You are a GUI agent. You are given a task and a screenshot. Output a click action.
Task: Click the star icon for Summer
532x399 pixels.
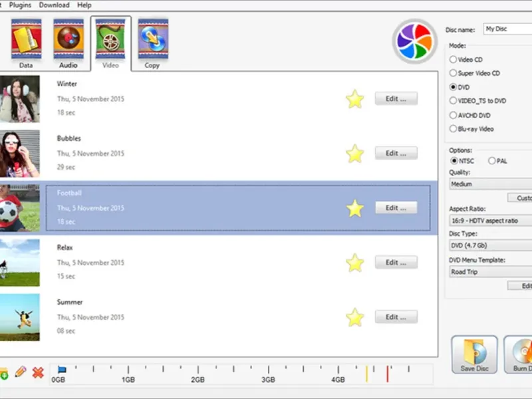click(x=355, y=317)
